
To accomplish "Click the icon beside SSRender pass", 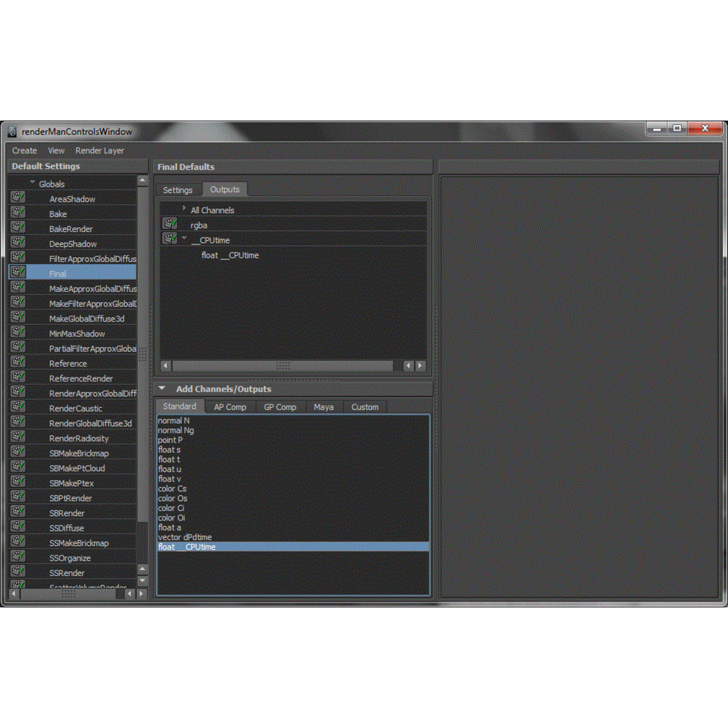I will tap(18, 572).
